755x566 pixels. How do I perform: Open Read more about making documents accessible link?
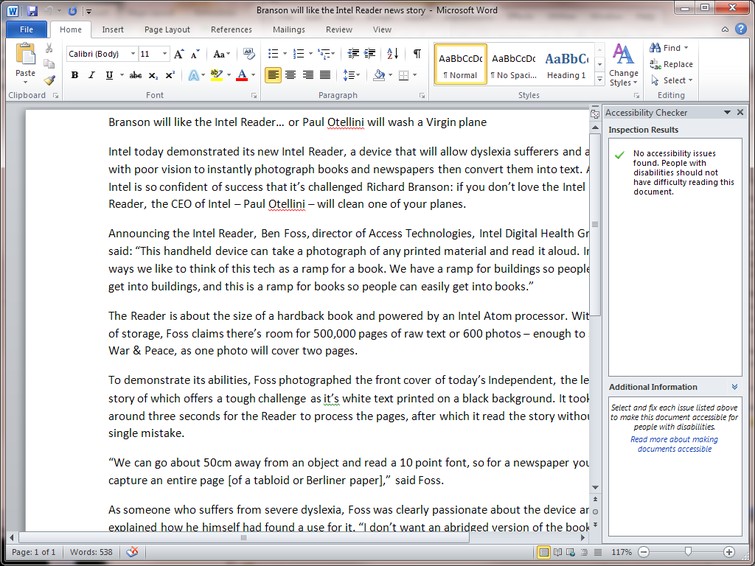point(674,444)
